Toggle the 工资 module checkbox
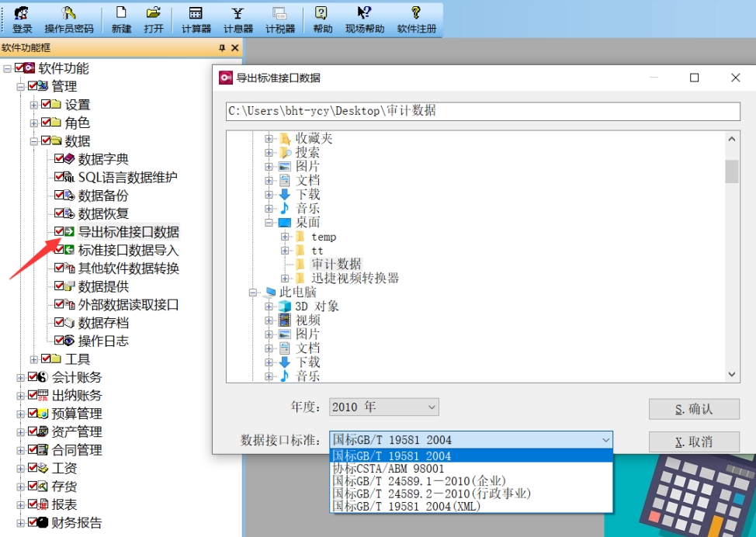This screenshot has width=756, height=537. click(x=31, y=468)
